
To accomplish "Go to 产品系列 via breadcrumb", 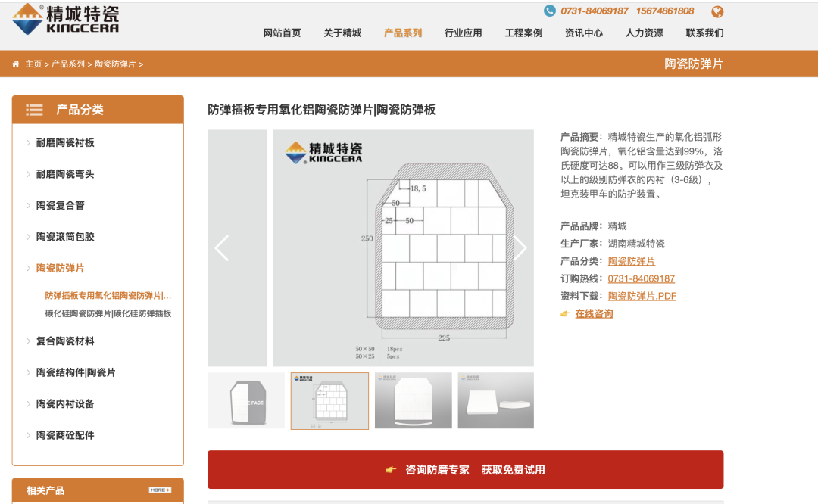I will pyautogui.click(x=68, y=64).
